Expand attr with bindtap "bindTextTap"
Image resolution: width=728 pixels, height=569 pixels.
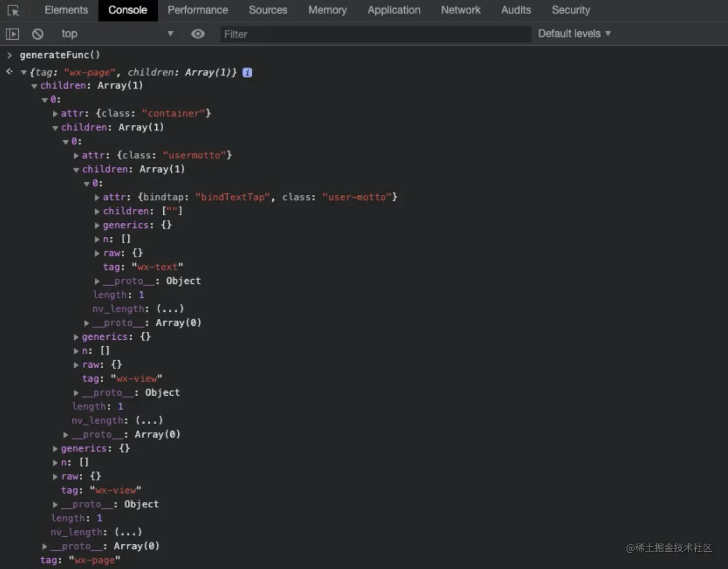tap(97, 197)
